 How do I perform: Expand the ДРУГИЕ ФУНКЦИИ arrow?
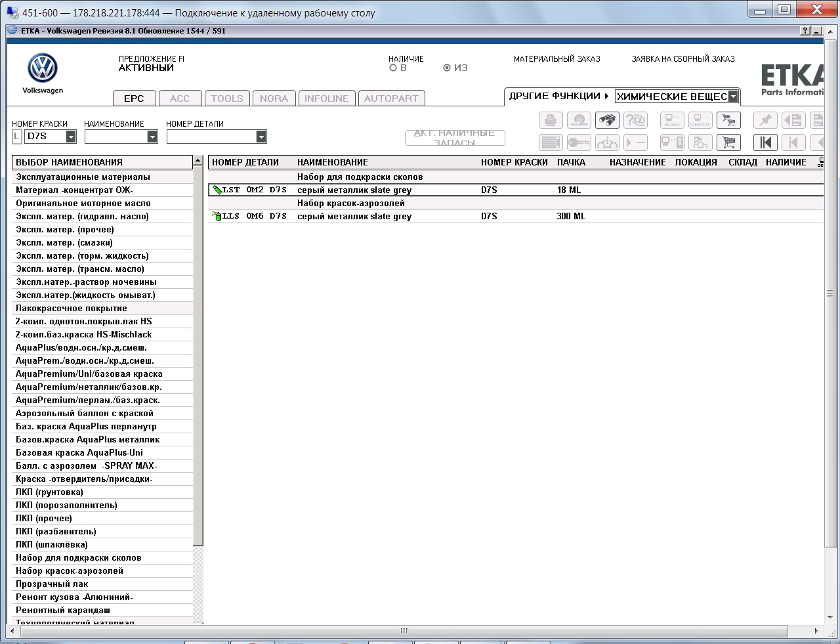[x=606, y=96]
